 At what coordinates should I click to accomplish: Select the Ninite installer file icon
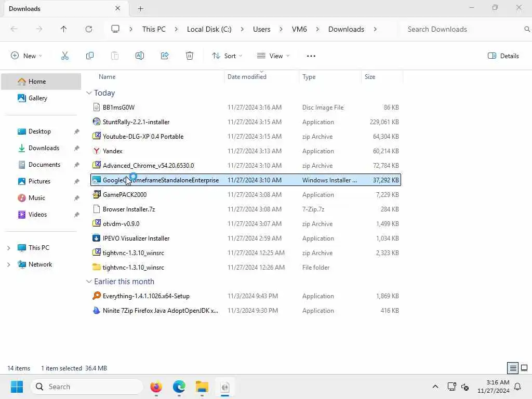[96, 311]
